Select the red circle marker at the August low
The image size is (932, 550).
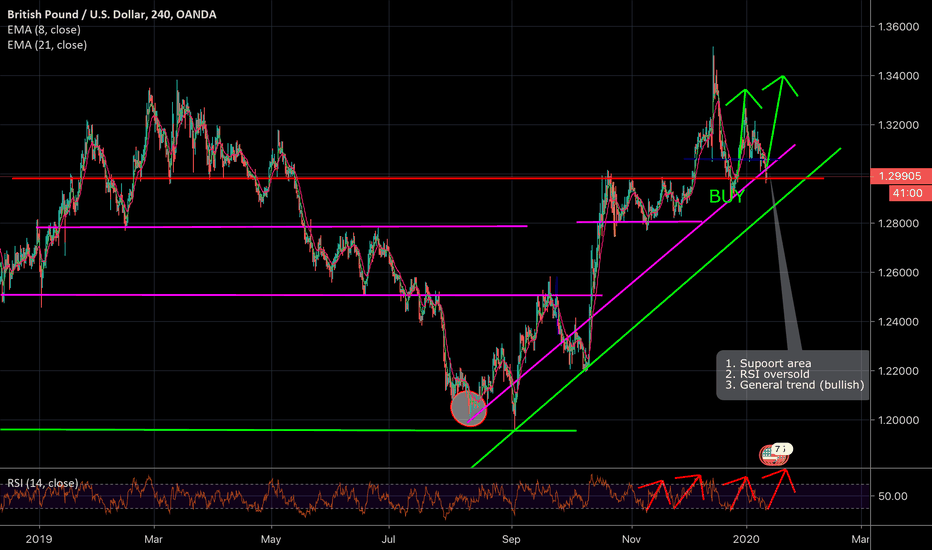tap(467, 408)
